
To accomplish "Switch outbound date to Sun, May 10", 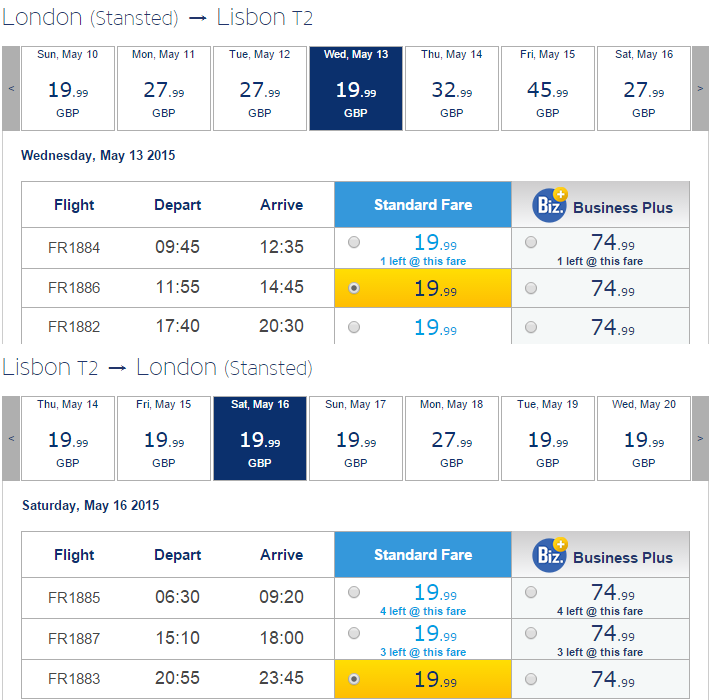I will [x=68, y=88].
